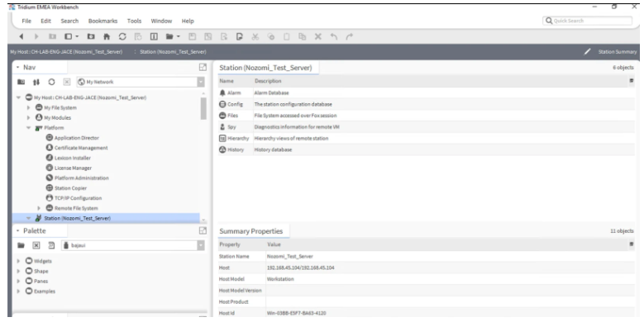The width and height of the screenshot is (644, 322).
Task: Click the Forward navigation arrow
Action: pyautogui.click(x=36, y=36)
